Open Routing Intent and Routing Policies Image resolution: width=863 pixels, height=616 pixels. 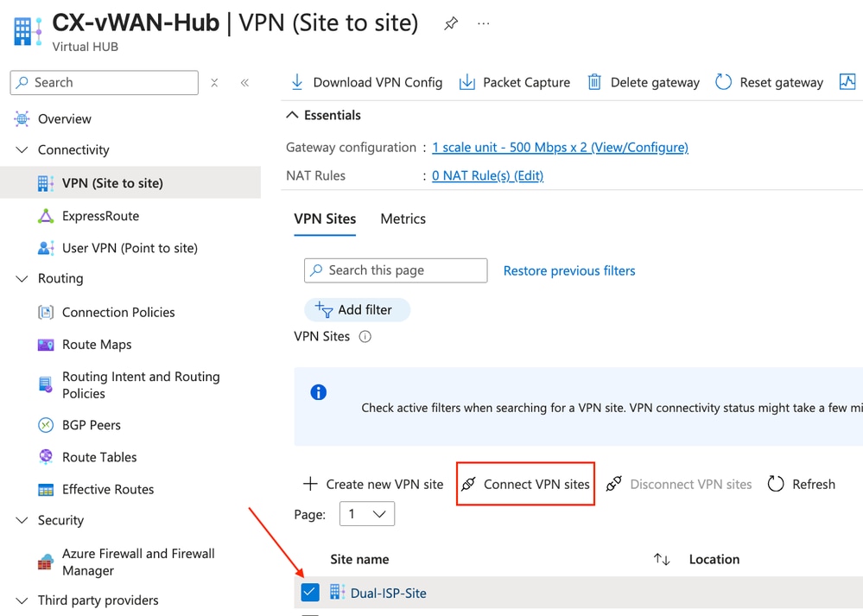coord(141,384)
